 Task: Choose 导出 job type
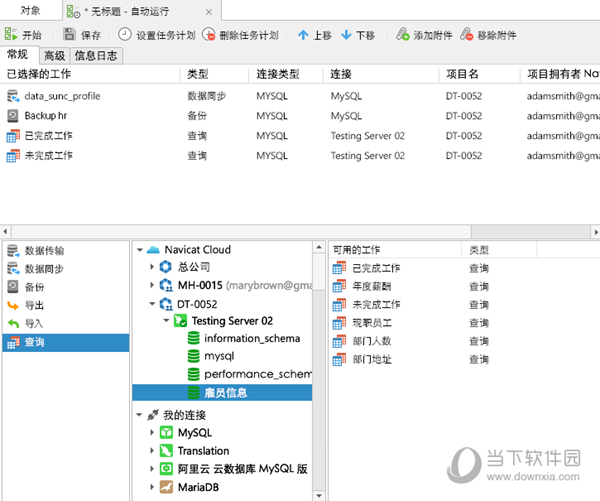[66, 305]
